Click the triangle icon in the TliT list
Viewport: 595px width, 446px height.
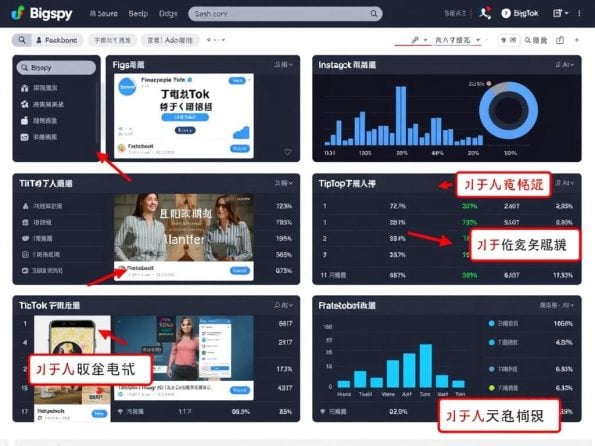[25, 206]
